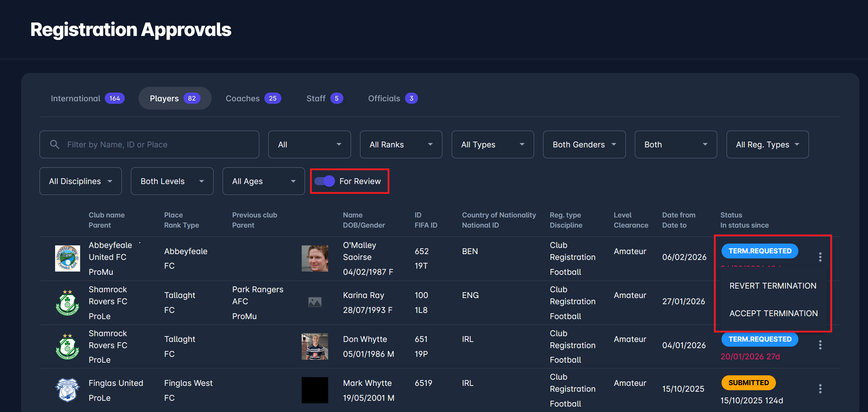Image resolution: width=868 pixels, height=412 pixels.
Task: Expand the Both Genders dropdown
Action: click(x=584, y=144)
